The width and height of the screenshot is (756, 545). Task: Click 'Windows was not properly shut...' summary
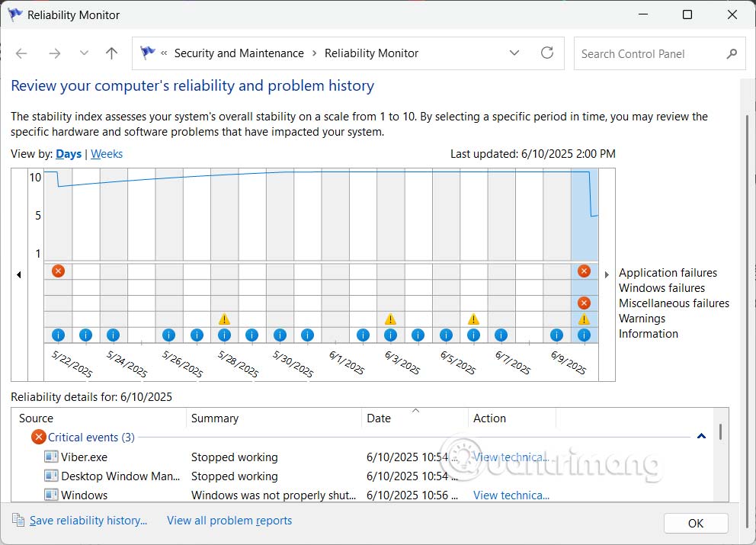point(274,495)
